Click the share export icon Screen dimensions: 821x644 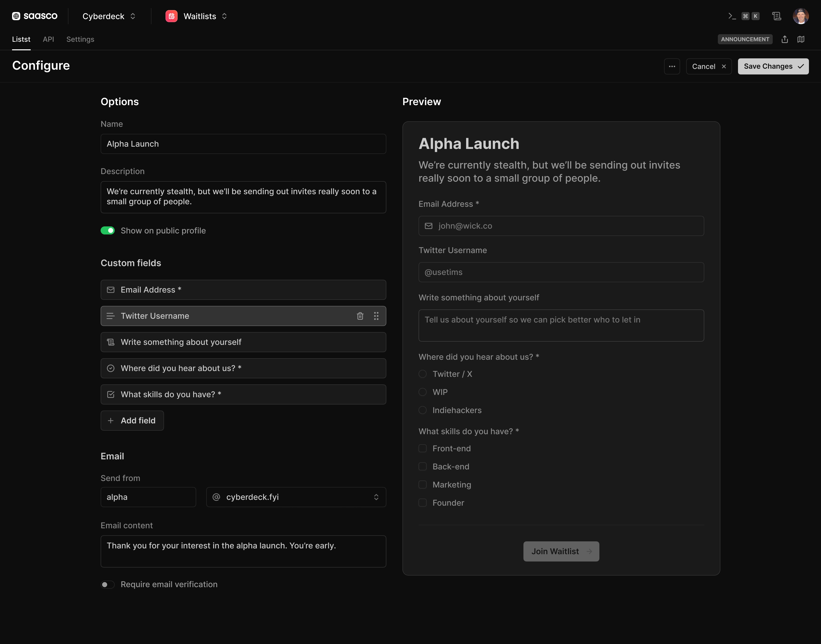(785, 39)
